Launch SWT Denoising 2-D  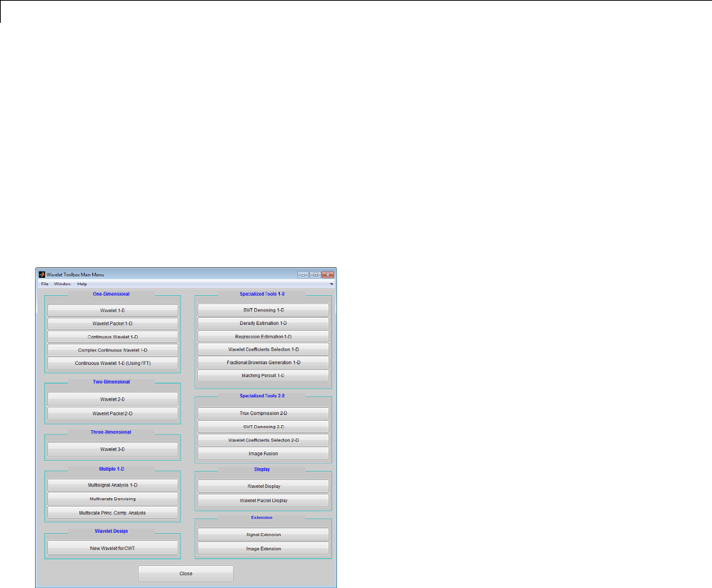[x=264, y=427]
